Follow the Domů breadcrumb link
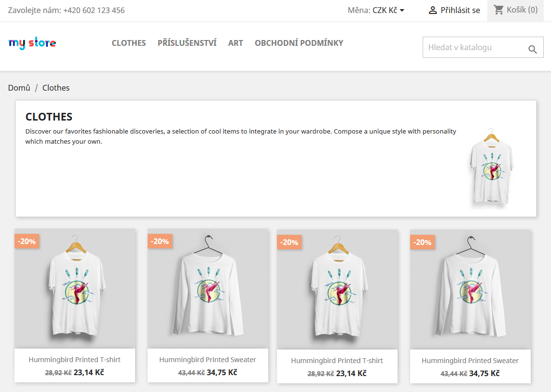Image resolution: width=551 pixels, height=392 pixels. pyautogui.click(x=19, y=88)
